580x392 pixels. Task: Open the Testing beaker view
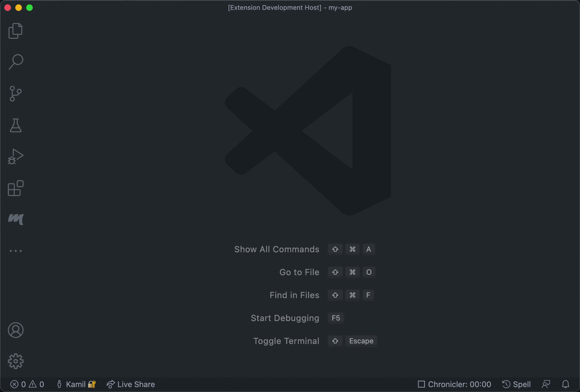click(15, 125)
